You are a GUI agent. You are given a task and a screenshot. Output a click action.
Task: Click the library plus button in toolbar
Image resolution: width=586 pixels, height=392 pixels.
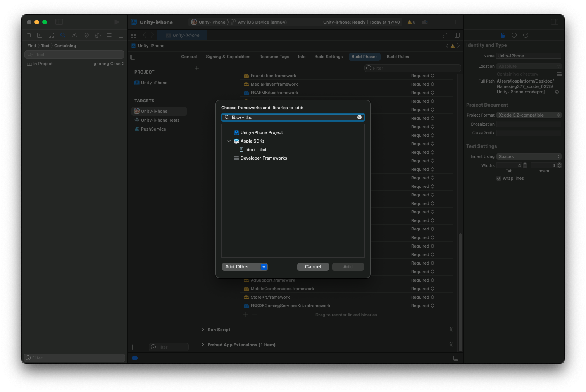[x=455, y=22]
